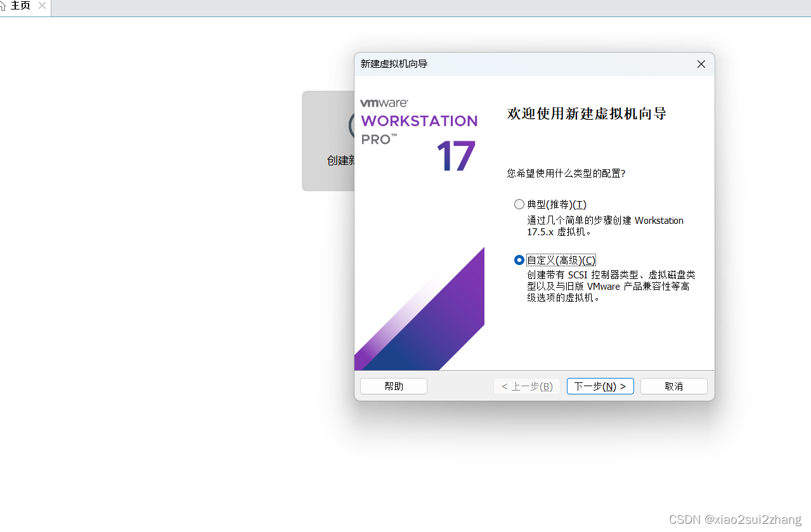Click the 下一步(N) > button

pyautogui.click(x=600, y=386)
